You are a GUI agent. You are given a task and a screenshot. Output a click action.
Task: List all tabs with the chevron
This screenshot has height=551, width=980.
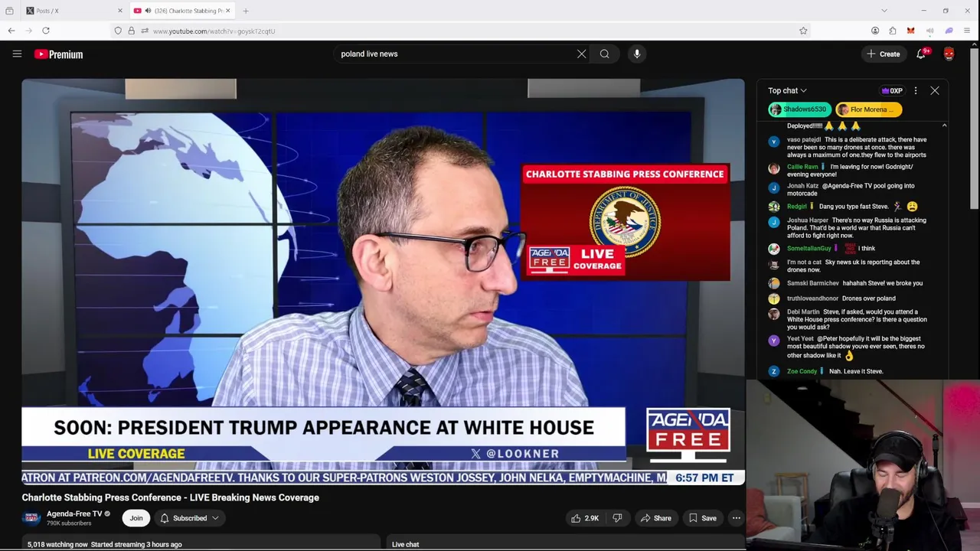(884, 11)
